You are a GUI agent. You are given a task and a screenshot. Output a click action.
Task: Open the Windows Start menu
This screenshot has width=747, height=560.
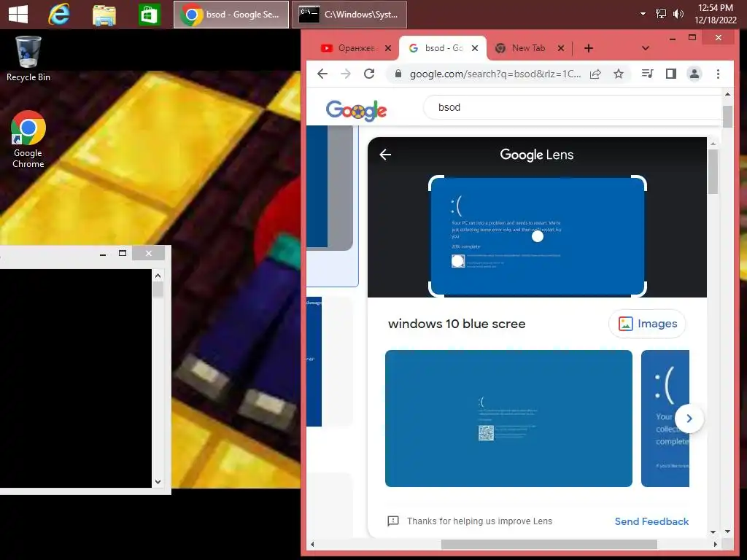(18, 15)
